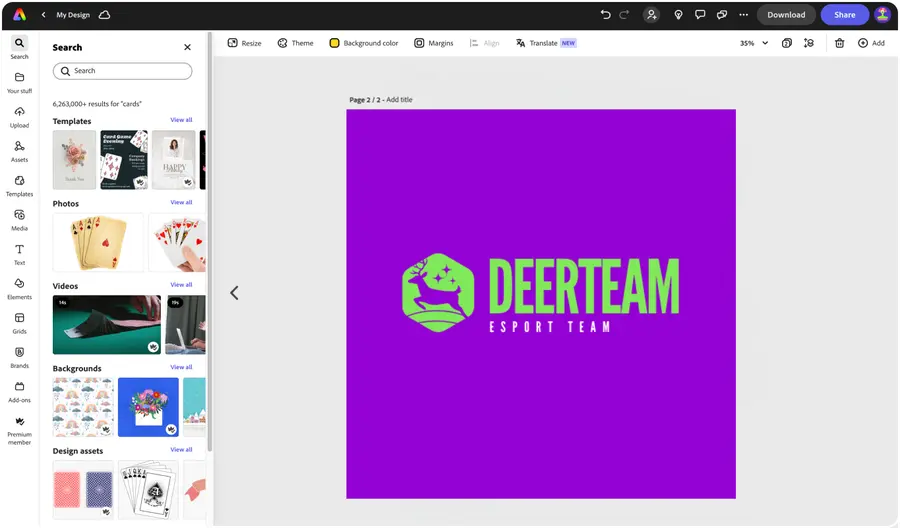Screen dimensions: 900x528
Task: Click the Undo arrow icon
Action: [605, 15]
